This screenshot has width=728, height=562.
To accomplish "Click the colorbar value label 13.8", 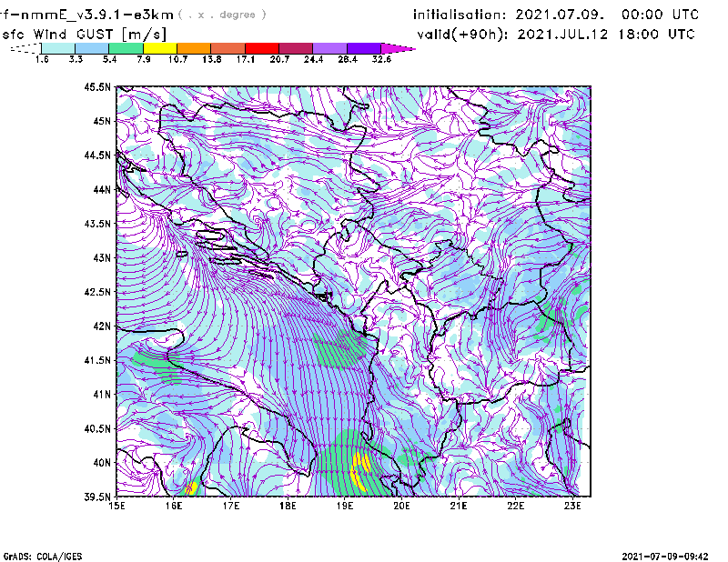I will point(212,59).
